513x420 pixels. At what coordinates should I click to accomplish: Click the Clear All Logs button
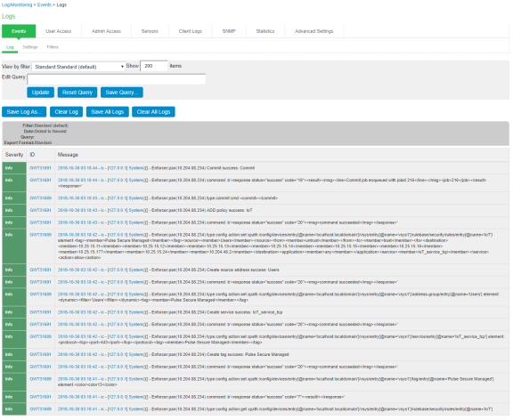coord(153,112)
